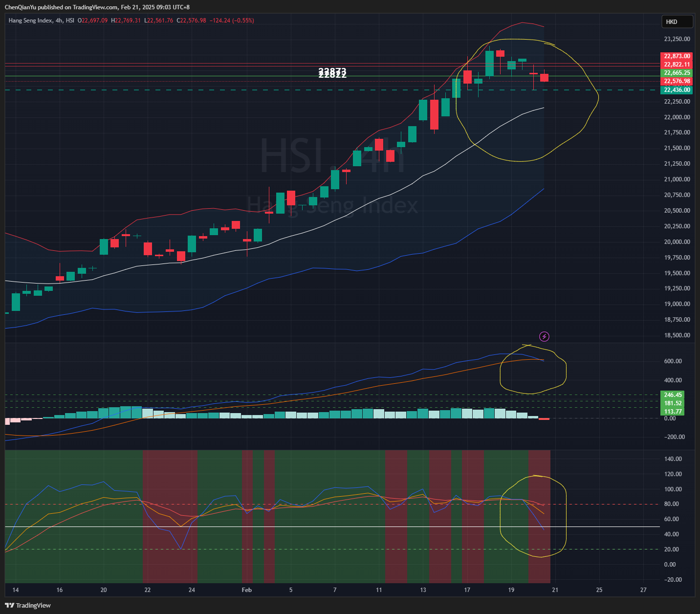The image size is (700, 614).
Task: Click the green 246.45 indicator label
Action: click(673, 395)
